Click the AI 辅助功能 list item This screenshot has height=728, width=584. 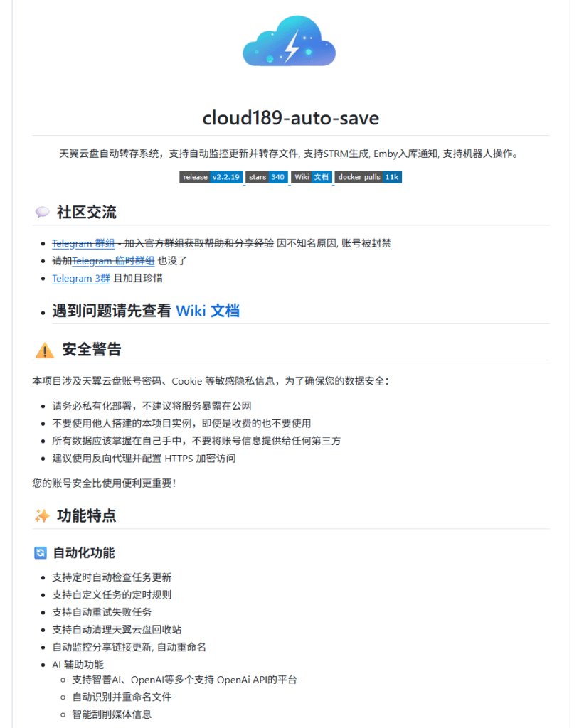(x=78, y=665)
